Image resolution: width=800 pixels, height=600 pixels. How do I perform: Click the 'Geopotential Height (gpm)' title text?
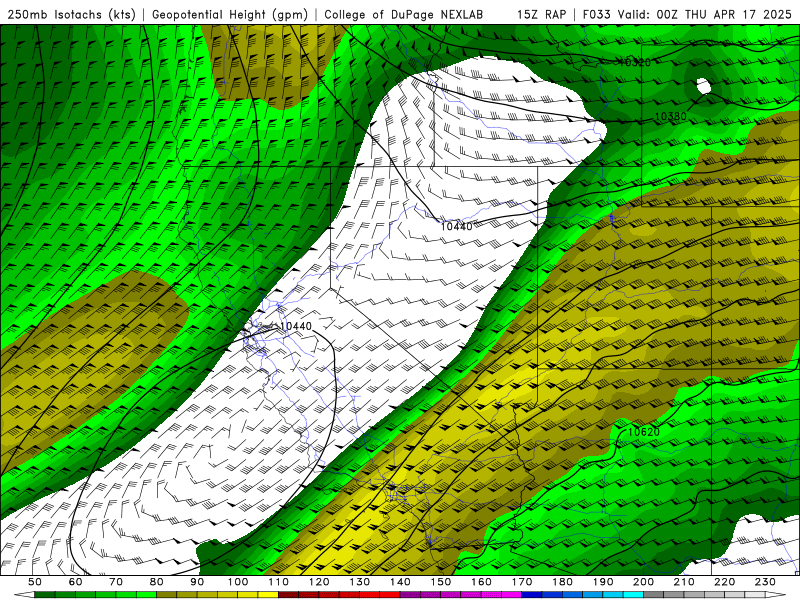(x=230, y=14)
